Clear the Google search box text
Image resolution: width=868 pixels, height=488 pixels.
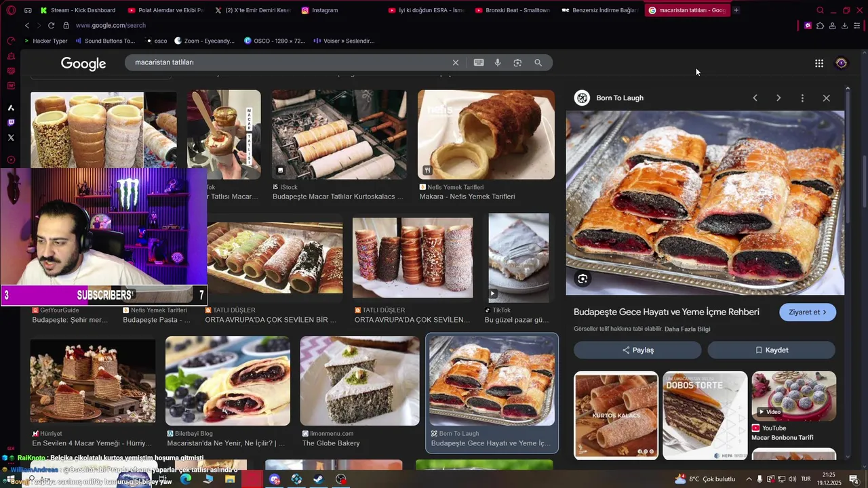coord(456,62)
